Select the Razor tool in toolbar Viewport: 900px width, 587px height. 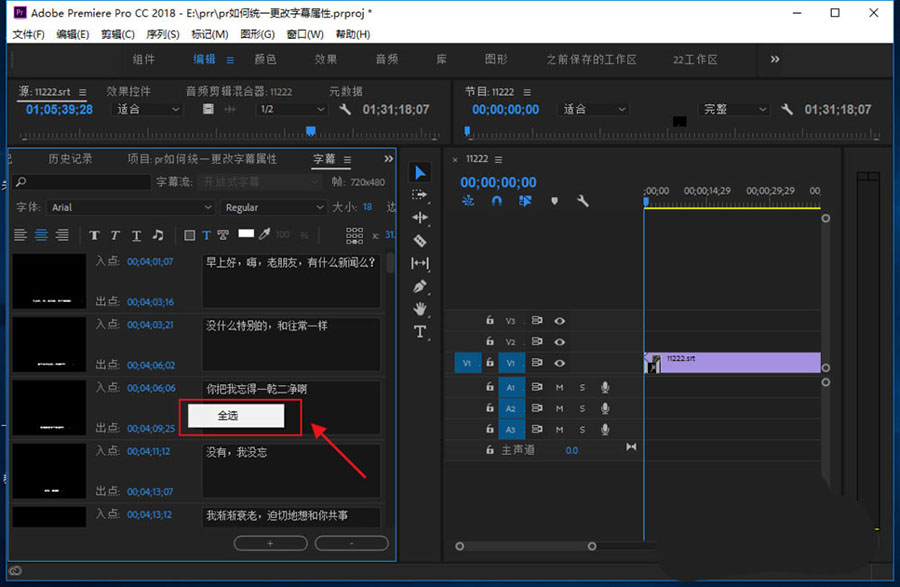420,240
